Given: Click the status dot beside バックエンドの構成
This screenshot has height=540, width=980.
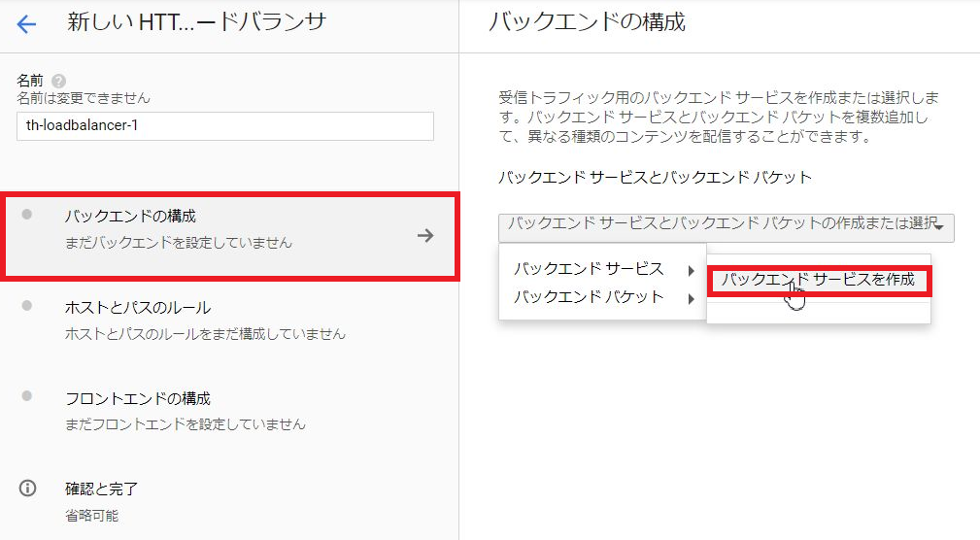Looking at the screenshot, I should [x=27, y=215].
